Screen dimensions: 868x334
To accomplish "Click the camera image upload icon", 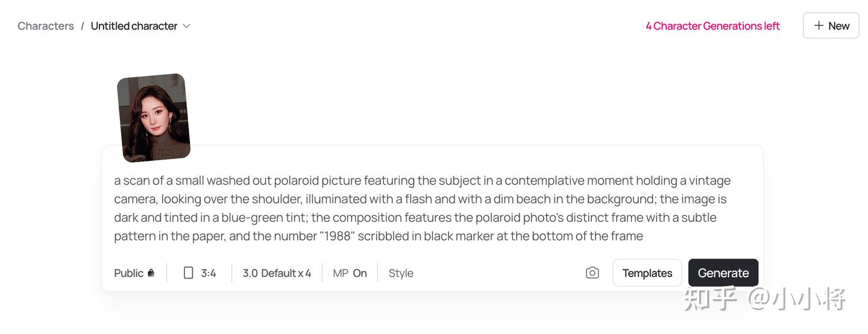I will tap(592, 273).
